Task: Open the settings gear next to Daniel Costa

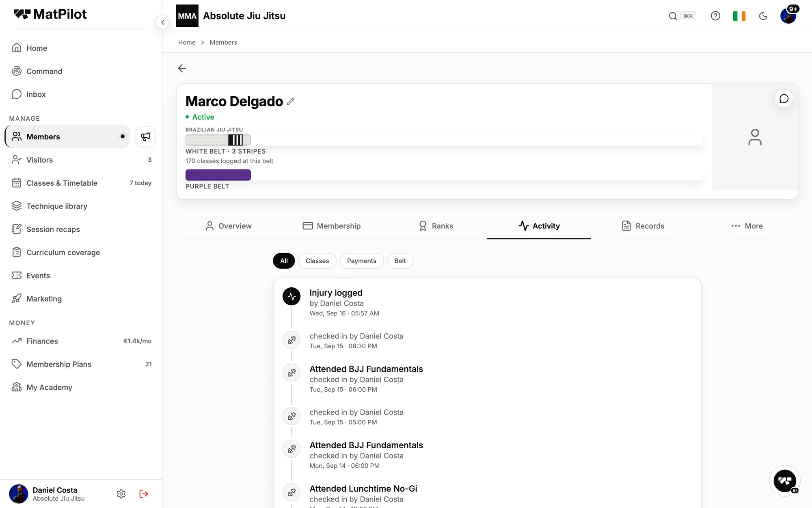Action: 121,494
